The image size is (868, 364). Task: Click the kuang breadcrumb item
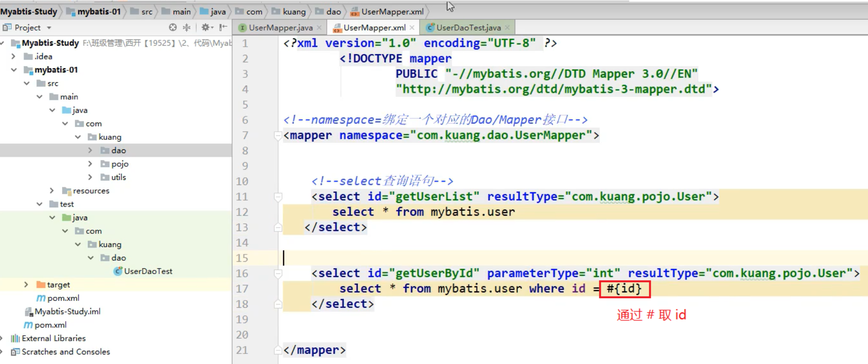tap(288, 12)
